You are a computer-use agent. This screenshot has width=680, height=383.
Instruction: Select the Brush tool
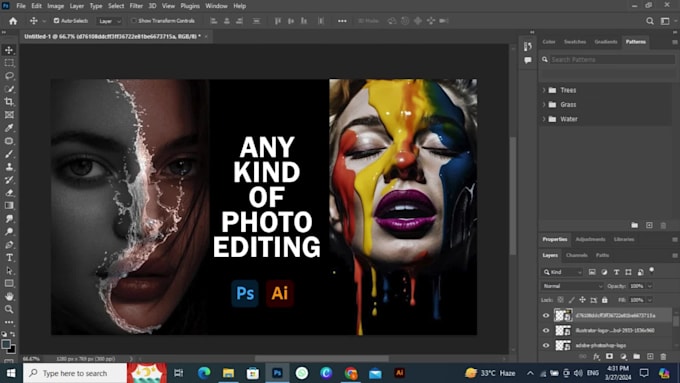click(x=9, y=154)
